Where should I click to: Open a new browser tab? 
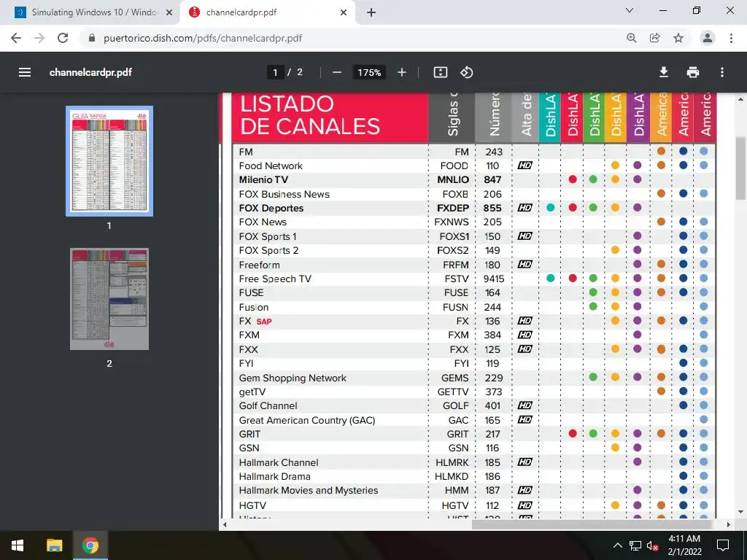[x=371, y=13]
